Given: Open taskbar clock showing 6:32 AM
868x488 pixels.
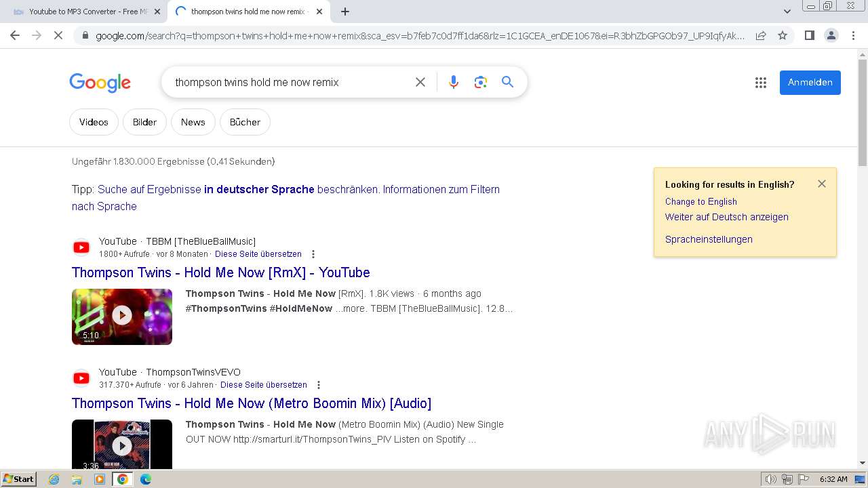Looking at the screenshot, I should click(x=833, y=479).
